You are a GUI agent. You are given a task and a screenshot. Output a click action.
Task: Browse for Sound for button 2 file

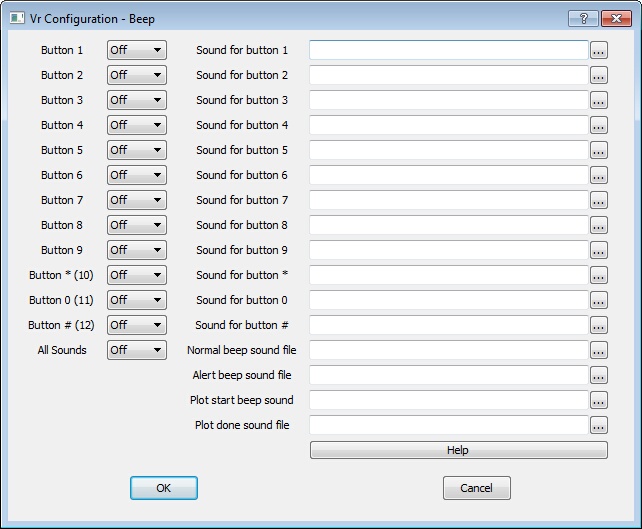point(599,75)
